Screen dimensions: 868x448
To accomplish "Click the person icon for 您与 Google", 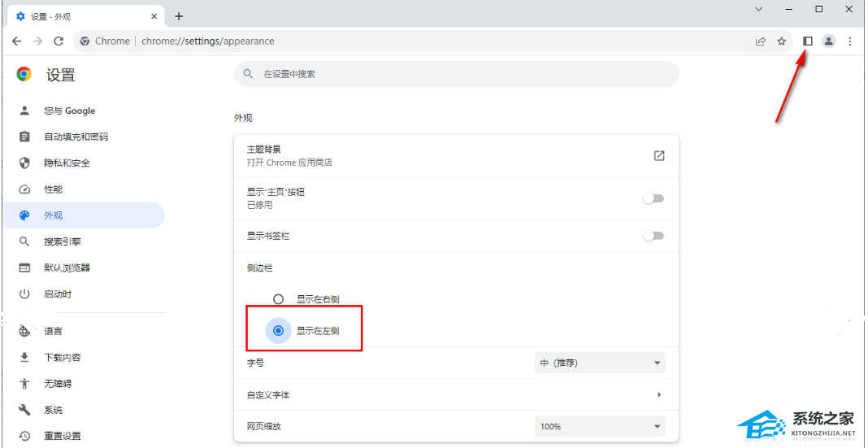I will point(24,111).
